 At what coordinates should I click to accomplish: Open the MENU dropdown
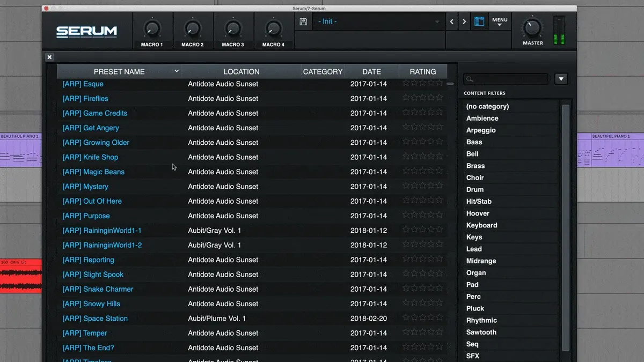[500, 22]
